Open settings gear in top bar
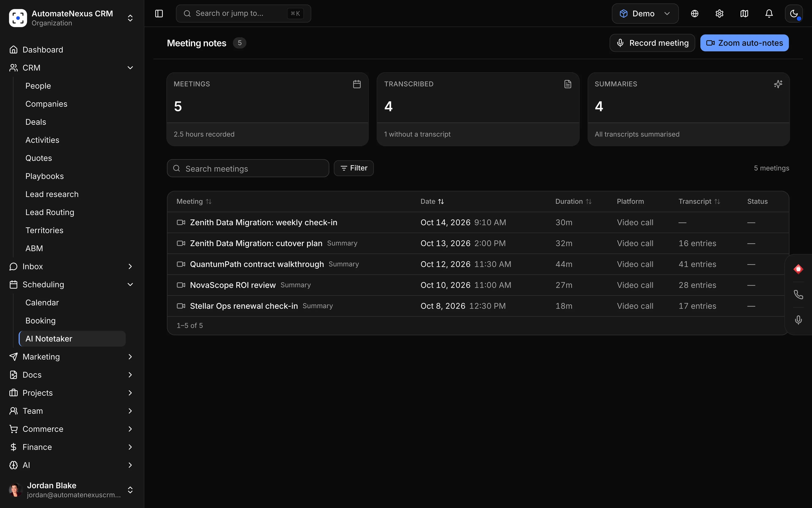Screen dimensions: 812x508 pos(719,13)
